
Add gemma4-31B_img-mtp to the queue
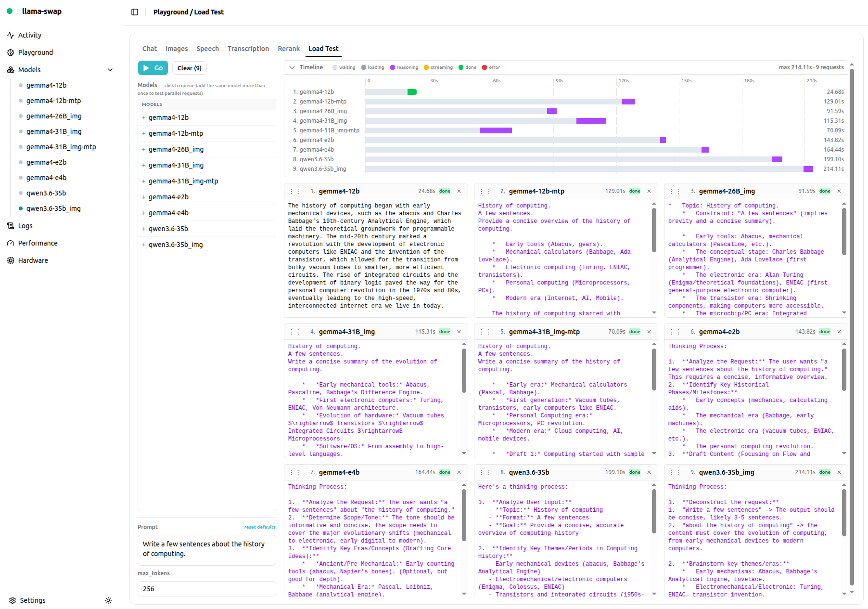click(x=207, y=181)
